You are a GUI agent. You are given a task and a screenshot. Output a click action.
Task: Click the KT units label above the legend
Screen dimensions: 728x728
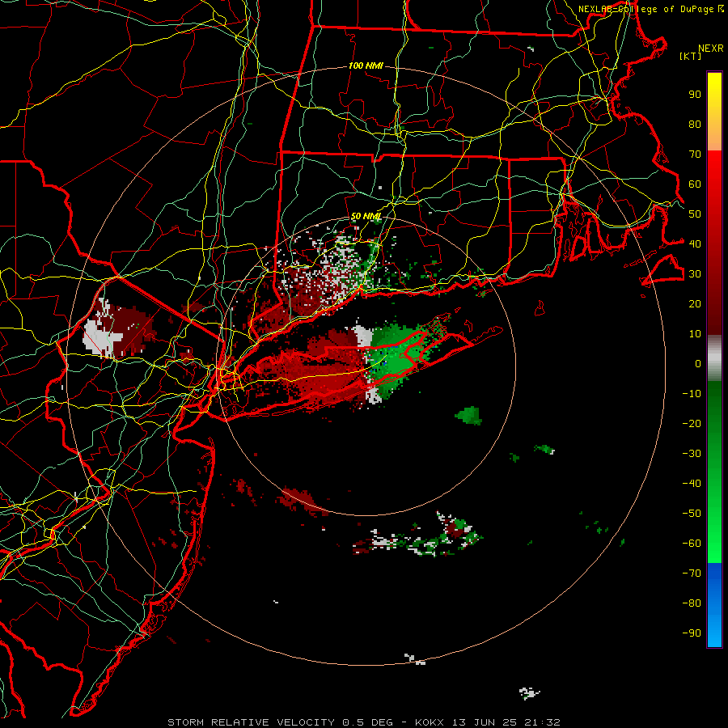pyautogui.click(x=690, y=56)
